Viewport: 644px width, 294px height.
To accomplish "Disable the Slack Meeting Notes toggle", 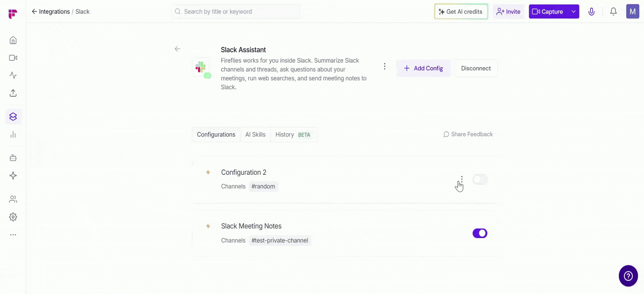I will coord(480,233).
